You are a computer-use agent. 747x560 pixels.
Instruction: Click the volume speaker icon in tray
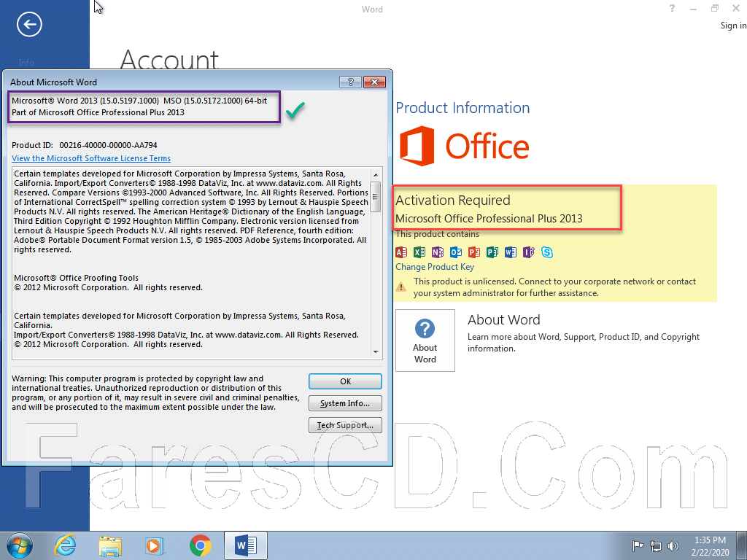tap(673, 545)
